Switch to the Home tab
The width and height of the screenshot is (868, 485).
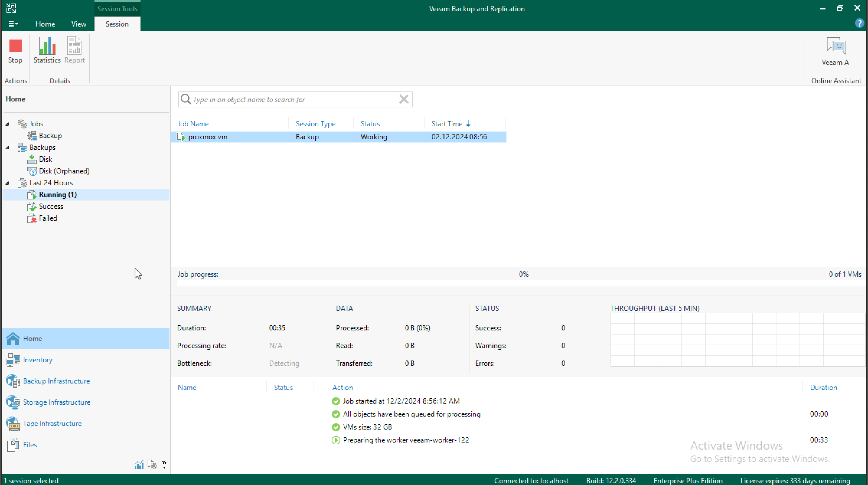coord(44,24)
